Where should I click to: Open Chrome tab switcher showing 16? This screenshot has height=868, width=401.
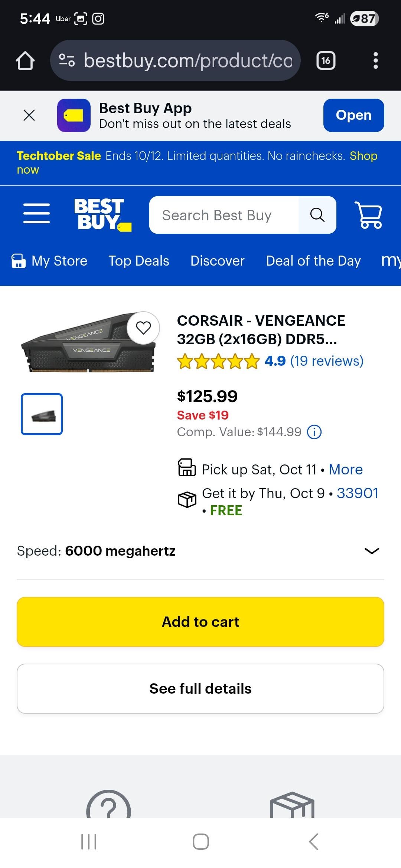coord(326,60)
